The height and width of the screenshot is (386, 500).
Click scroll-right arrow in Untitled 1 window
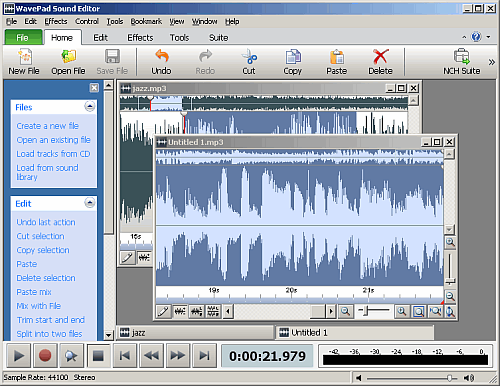331,312
